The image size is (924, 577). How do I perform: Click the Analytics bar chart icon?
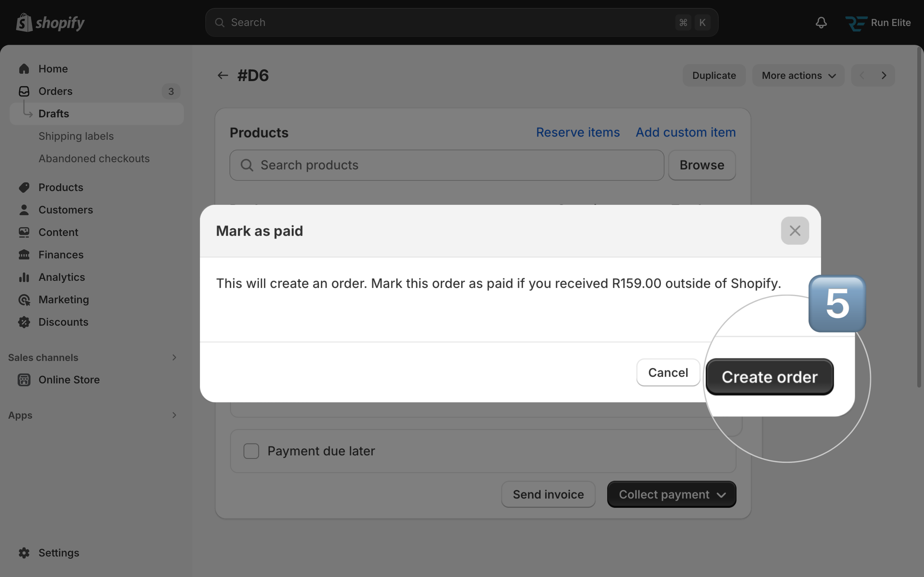click(x=24, y=277)
